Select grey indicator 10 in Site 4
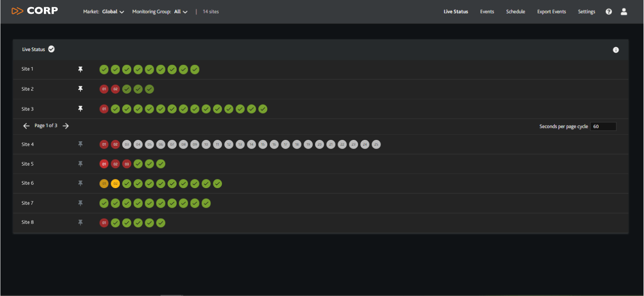The width and height of the screenshot is (644, 296). (206, 144)
